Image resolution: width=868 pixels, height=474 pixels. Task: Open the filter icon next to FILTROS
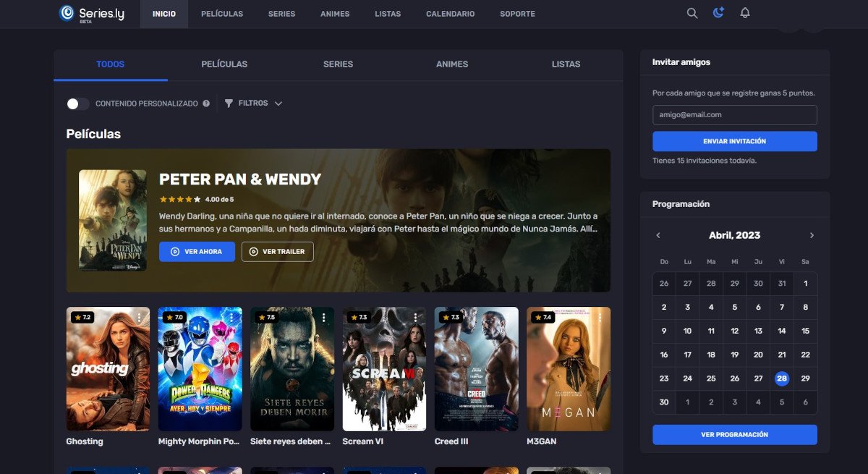pyautogui.click(x=228, y=103)
